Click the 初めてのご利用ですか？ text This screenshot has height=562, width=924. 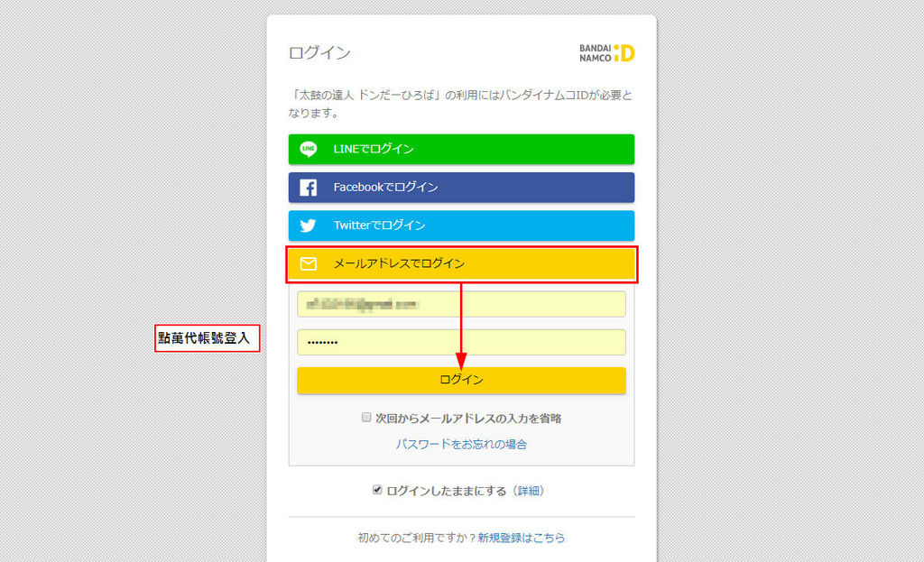pyautogui.click(x=417, y=538)
